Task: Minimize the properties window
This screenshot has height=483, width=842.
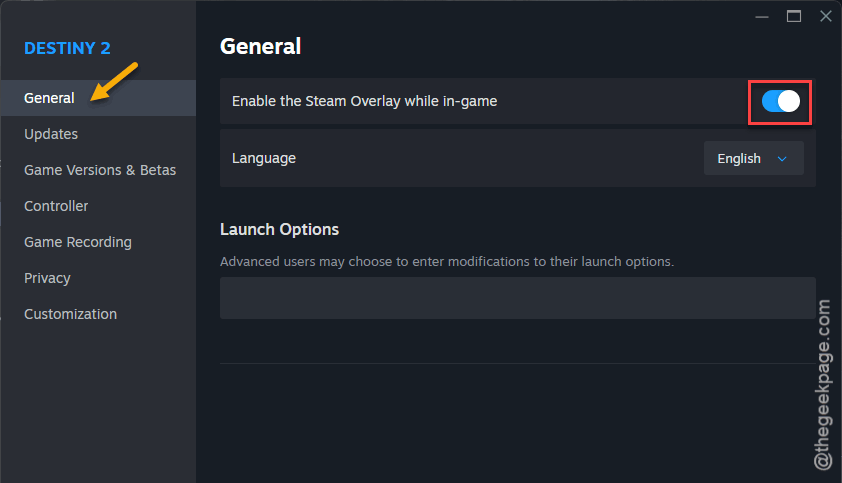Action: click(761, 17)
